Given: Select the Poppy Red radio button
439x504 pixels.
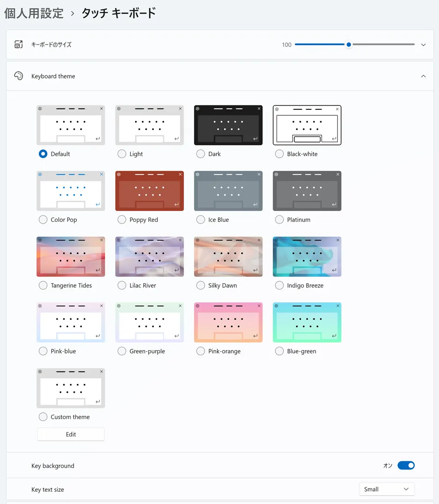Looking at the screenshot, I should click(122, 219).
